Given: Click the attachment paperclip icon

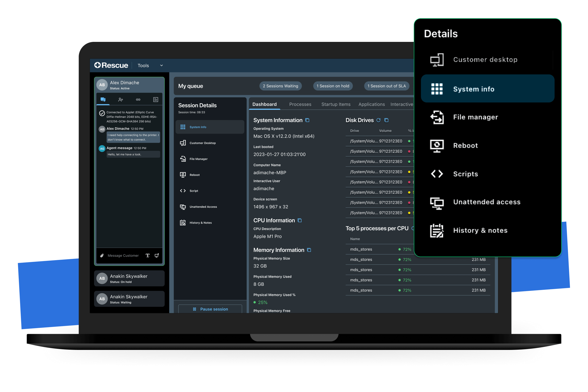Looking at the screenshot, I should 102,255.
